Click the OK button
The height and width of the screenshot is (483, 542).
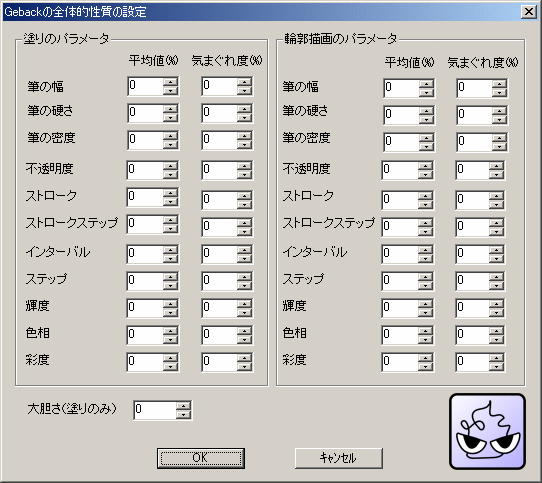201,458
